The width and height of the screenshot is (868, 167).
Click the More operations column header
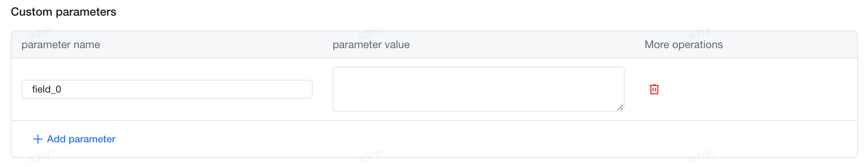pos(684,44)
